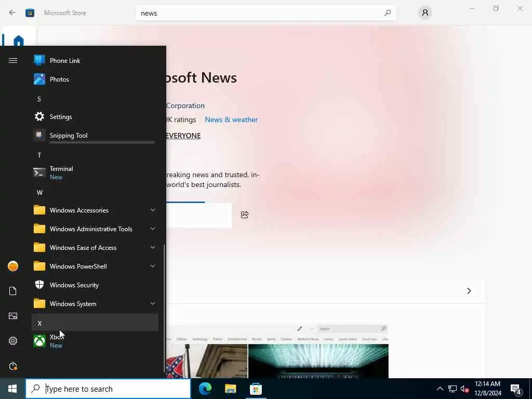The height and width of the screenshot is (399, 532).
Task: Share the Microsoft News app
Action: (245, 215)
